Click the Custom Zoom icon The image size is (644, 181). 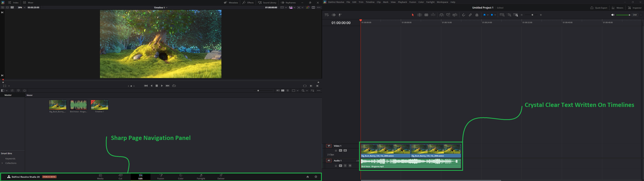coord(516,15)
